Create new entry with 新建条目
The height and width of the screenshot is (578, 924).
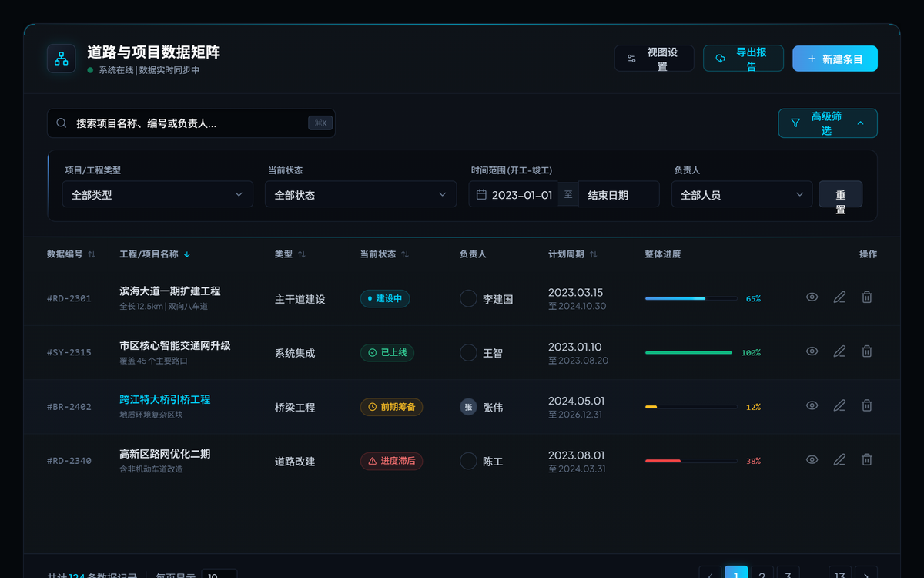click(835, 59)
